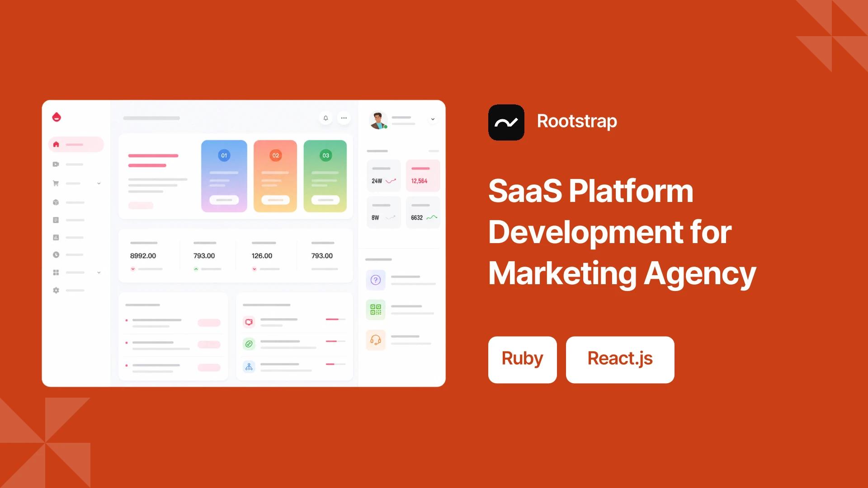Open the green QR code icon
Screen dimensions: 868x488
376,310
